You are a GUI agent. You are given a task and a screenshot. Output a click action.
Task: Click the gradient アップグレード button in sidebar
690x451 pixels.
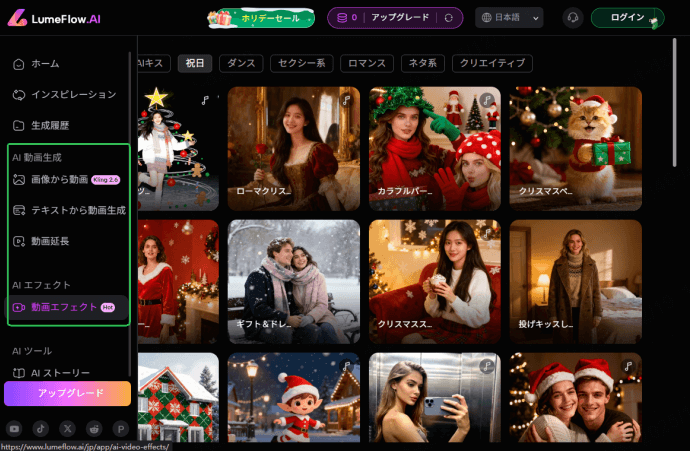click(x=67, y=393)
